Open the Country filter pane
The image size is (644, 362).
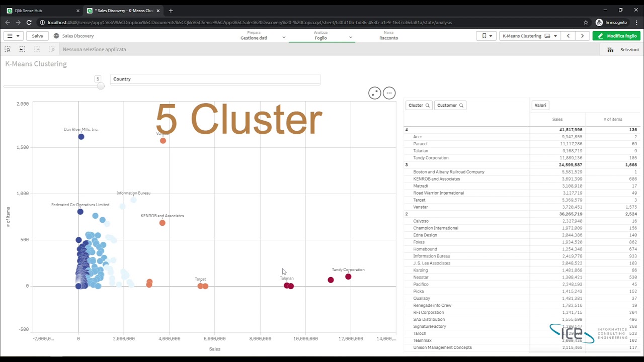[215, 79]
